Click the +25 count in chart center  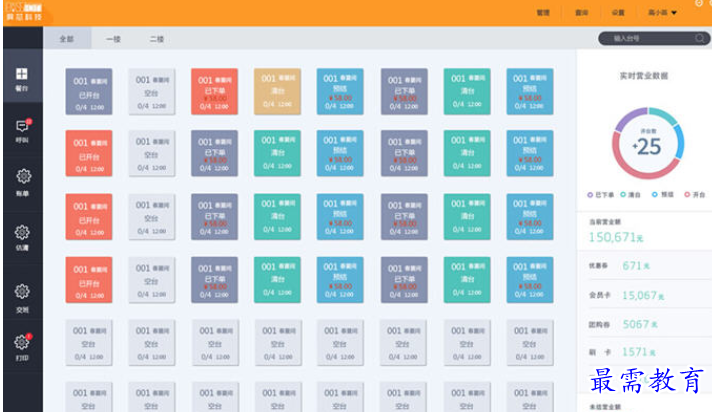tap(648, 147)
